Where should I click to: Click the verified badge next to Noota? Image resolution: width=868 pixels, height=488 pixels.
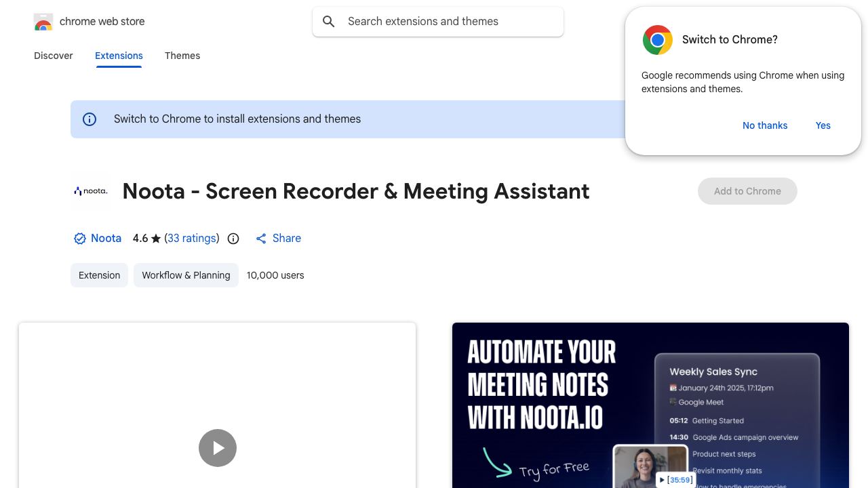(x=80, y=239)
